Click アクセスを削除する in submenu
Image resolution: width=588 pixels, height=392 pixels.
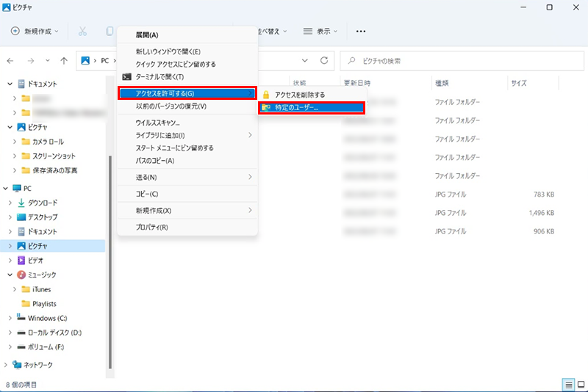299,95
